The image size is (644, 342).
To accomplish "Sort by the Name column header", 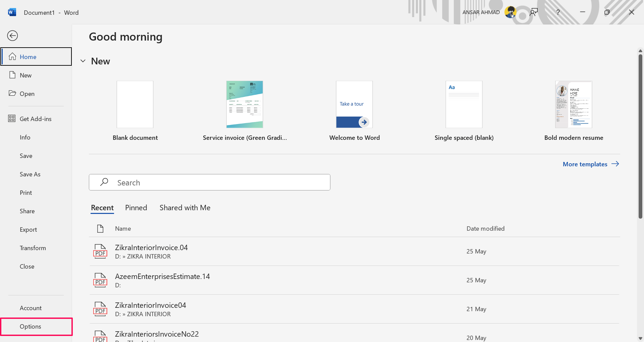I will coord(123,228).
